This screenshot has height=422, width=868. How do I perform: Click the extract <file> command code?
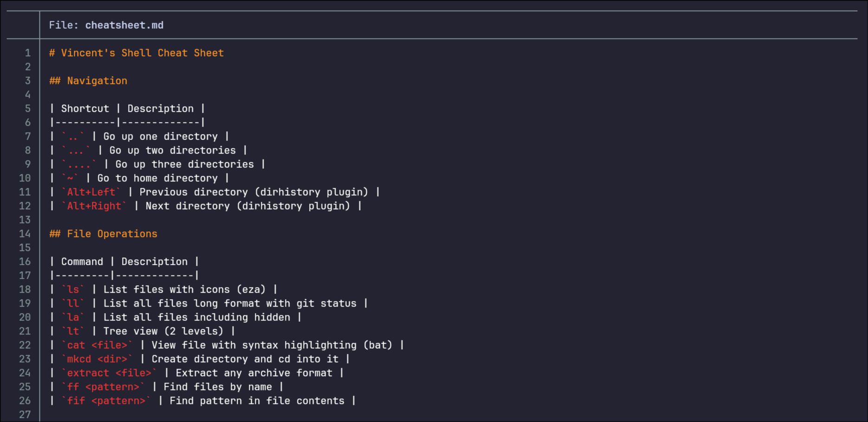pos(109,373)
